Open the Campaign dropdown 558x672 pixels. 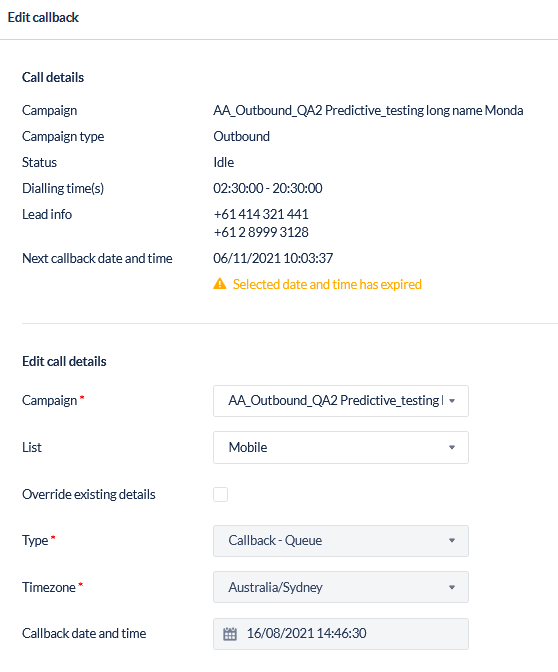click(341, 401)
